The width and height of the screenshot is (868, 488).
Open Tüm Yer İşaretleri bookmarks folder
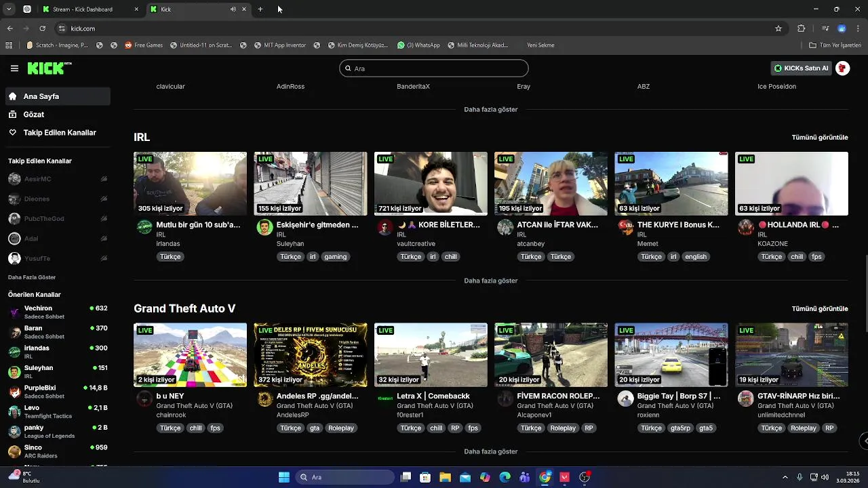[835, 45]
